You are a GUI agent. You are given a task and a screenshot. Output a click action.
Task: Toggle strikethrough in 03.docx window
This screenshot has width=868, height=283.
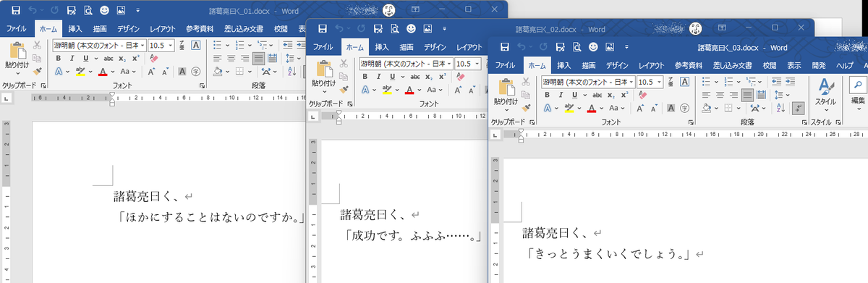tap(597, 95)
